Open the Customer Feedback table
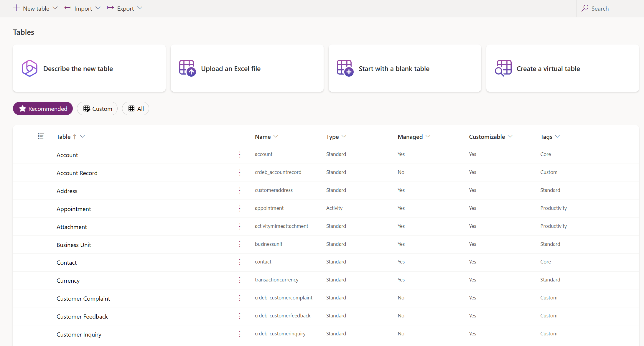Screen dimensions: 644x346 tap(82, 316)
